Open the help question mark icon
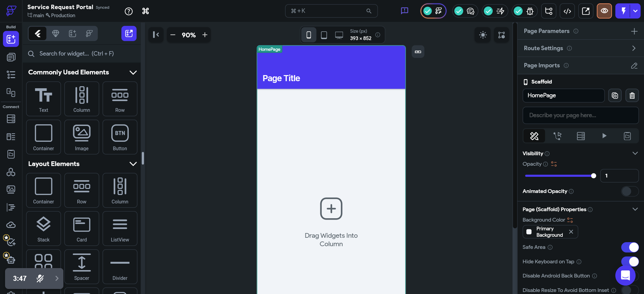The width and height of the screenshot is (644, 294). [x=128, y=11]
